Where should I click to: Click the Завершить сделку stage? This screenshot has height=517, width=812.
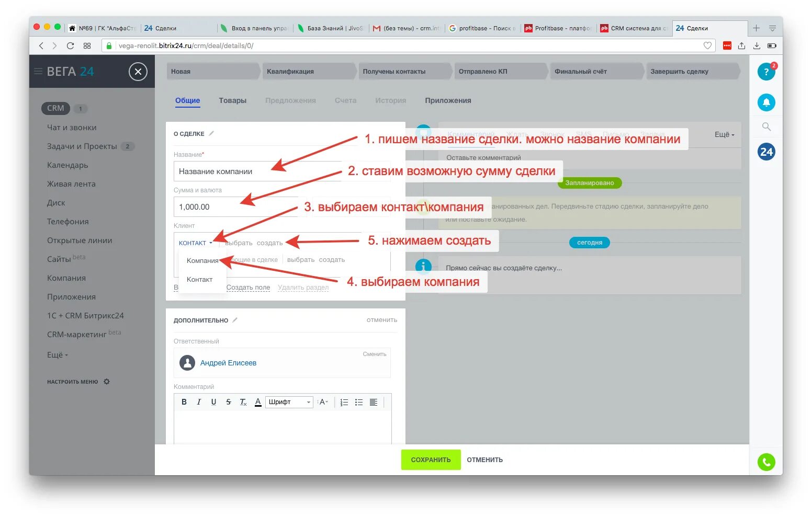click(693, 72)
